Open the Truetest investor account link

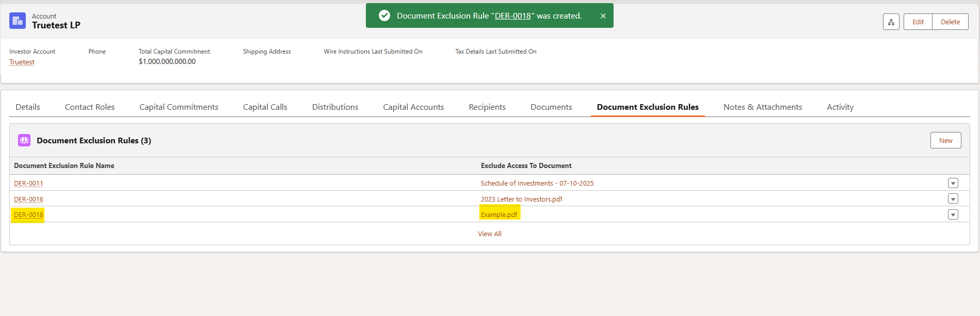click(x=22, y=62)
